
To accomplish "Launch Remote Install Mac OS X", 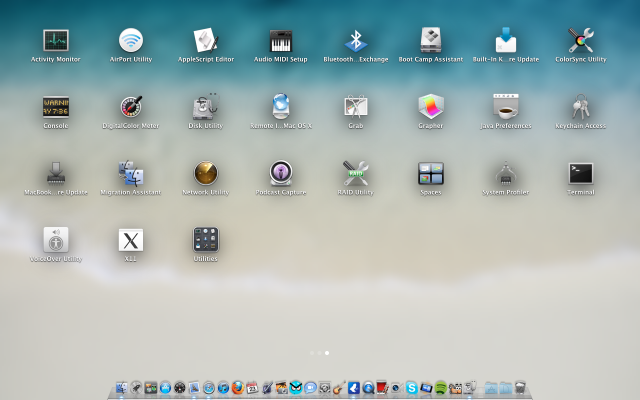I will pyautogui.click(x=281, y=107).
